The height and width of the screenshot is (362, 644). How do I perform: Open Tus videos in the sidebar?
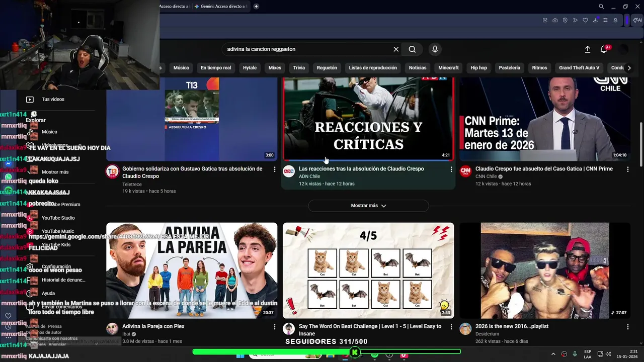tap(53, 100)
